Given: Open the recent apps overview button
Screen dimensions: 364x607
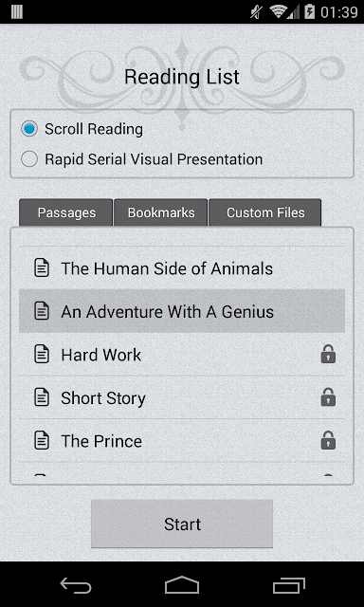Looking at the screenshot, I should tap(289, 585).
